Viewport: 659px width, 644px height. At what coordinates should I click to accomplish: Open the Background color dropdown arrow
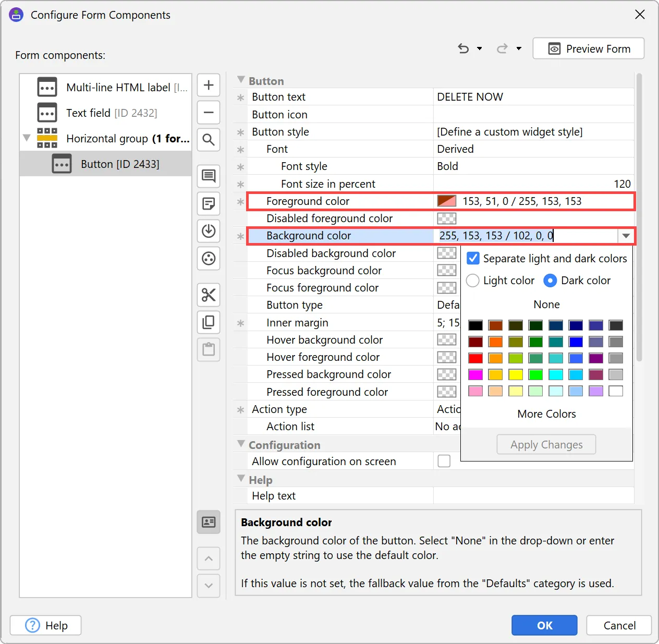tap(626, 236)
